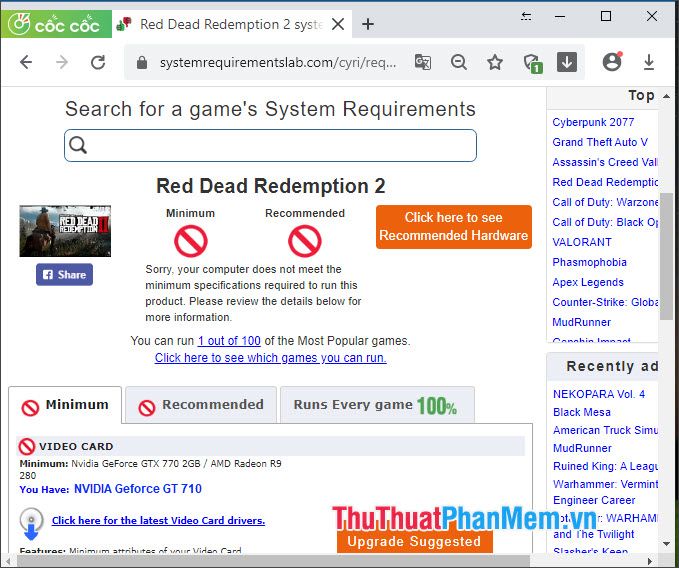This screenshot has width=679, height=568.
Task: Select the Minimum requirements tab
Action: click(x=65, y=405)
